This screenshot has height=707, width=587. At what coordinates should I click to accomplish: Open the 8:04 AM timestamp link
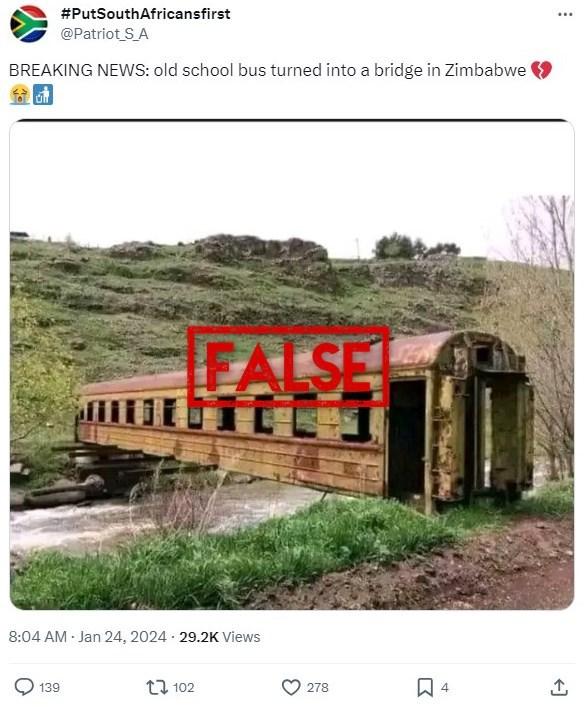(37, 637)
